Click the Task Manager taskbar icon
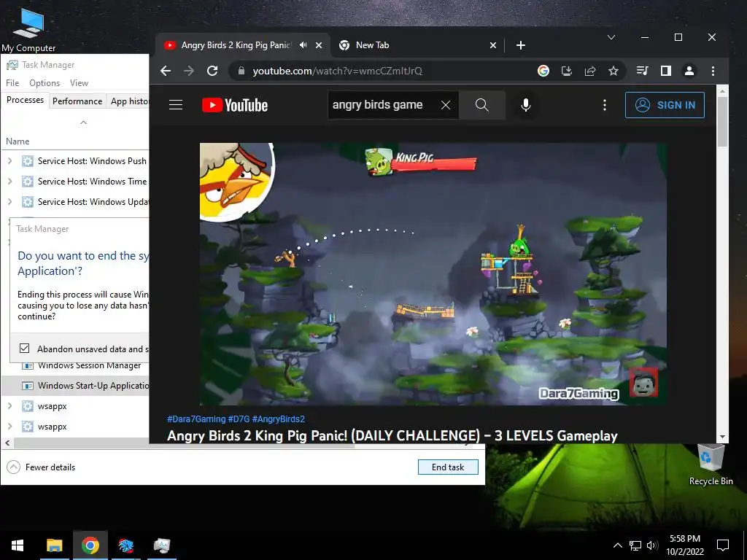The image size is (747, 560). pyautogui.click(x=161, y=545)
